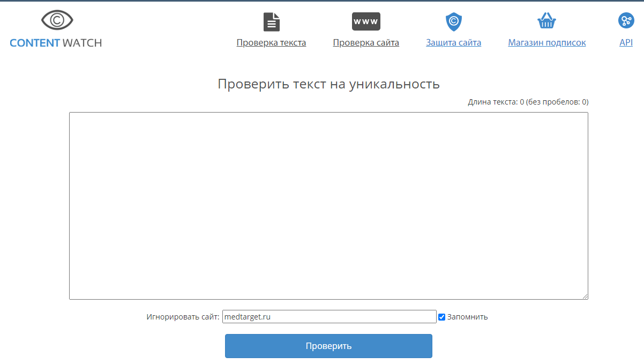The height and width of the screenshot is (364, 644).
Task: Open the Магазин подписок link
Action: coord(546,42)
